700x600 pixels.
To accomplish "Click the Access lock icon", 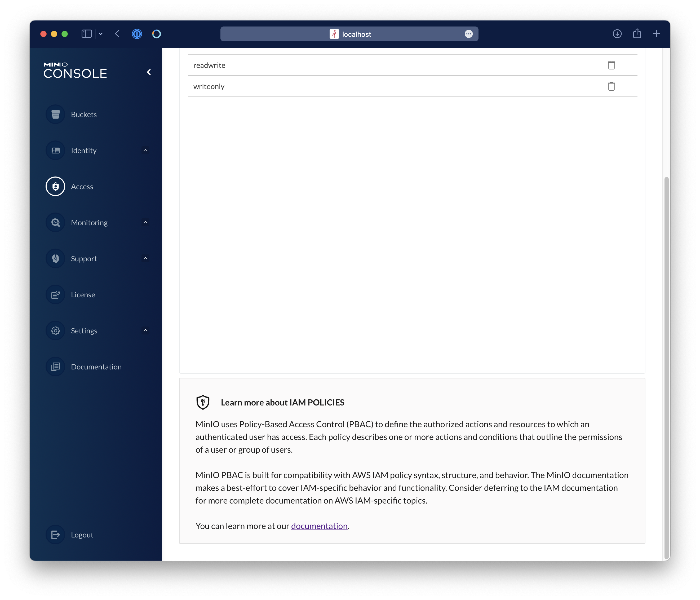I will (x=55, y=187).
